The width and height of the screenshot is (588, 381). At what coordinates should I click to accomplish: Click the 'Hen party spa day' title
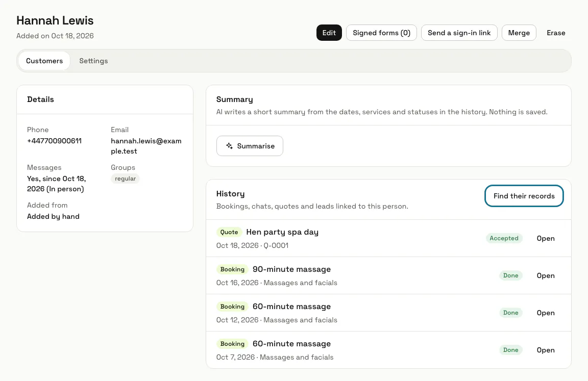point(282,232)
